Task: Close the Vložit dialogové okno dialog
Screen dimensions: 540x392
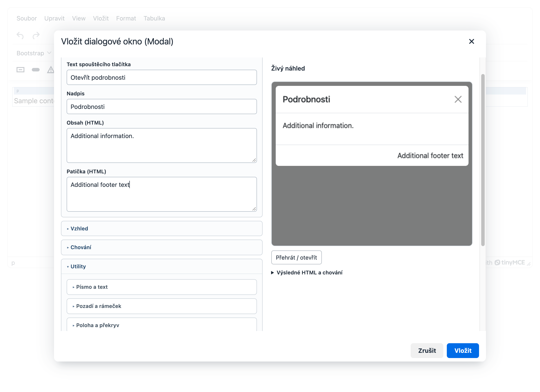Action: click(471, 41)
